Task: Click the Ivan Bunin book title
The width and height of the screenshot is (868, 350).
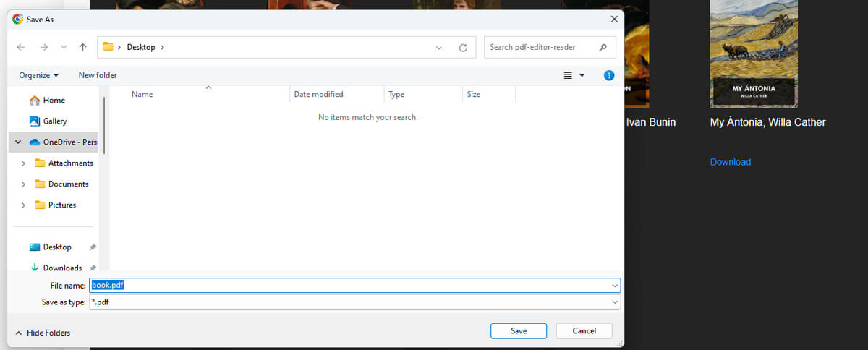Action: (x=650, y=122)
